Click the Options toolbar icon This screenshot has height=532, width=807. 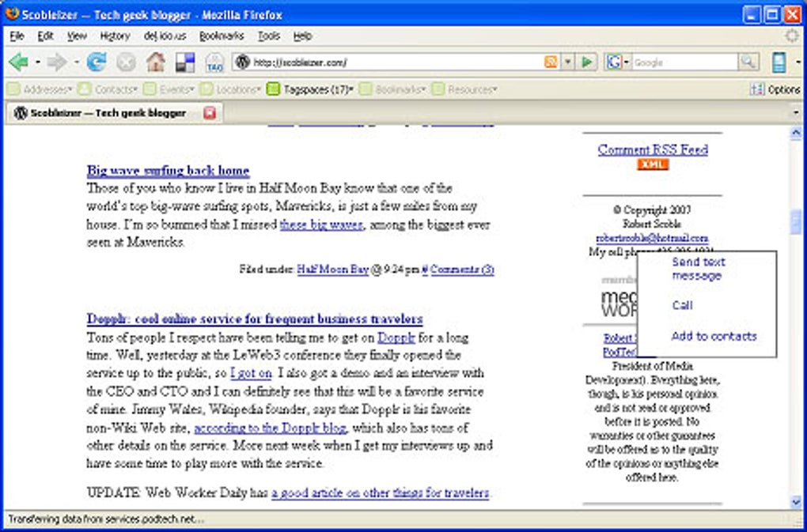756,89
